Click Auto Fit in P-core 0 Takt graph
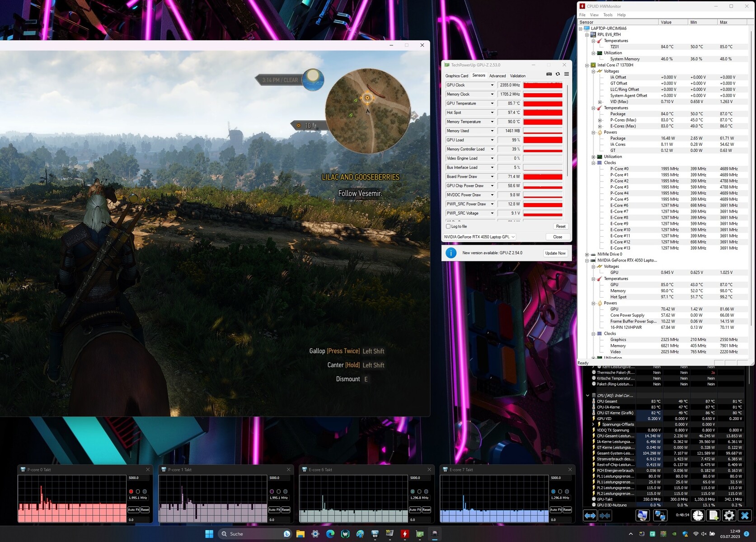 (133, 509)
